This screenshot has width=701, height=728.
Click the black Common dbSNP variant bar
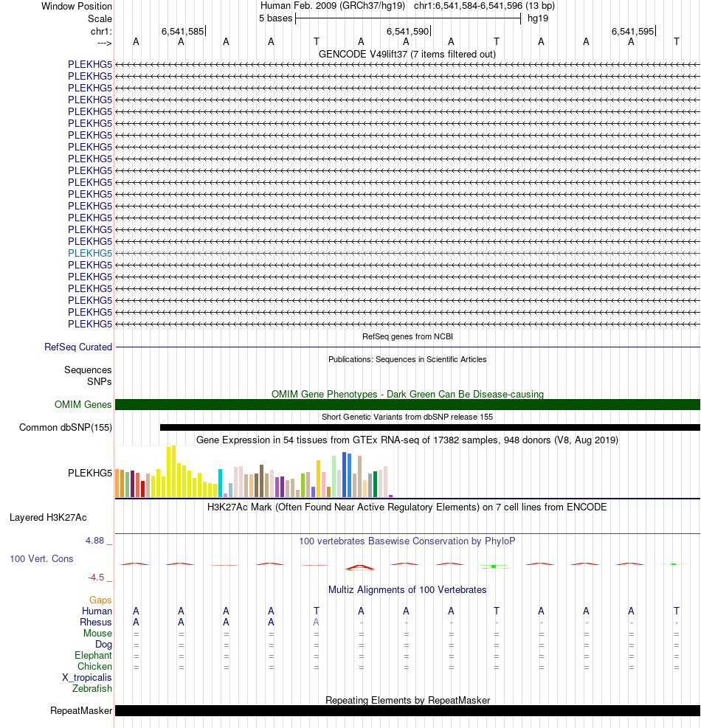[429, 427]
